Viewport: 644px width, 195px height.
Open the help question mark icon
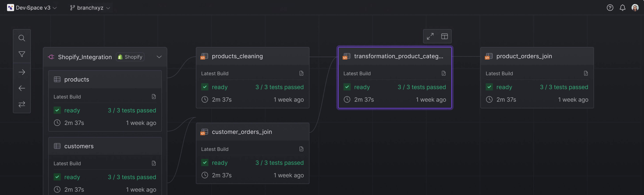pos(610,7)
